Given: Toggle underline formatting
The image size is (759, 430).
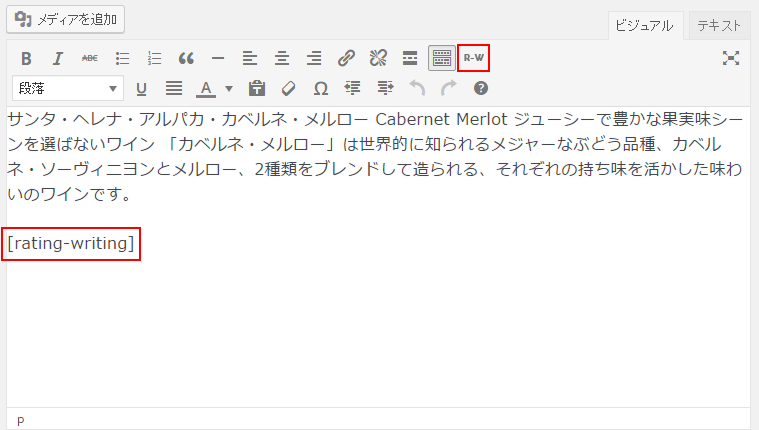Looking at the screenshot, I should point(141,89).
